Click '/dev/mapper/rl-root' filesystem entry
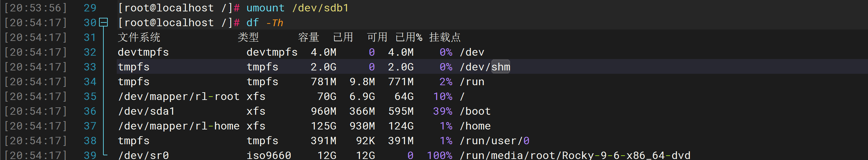 click(x=179, y=97)
